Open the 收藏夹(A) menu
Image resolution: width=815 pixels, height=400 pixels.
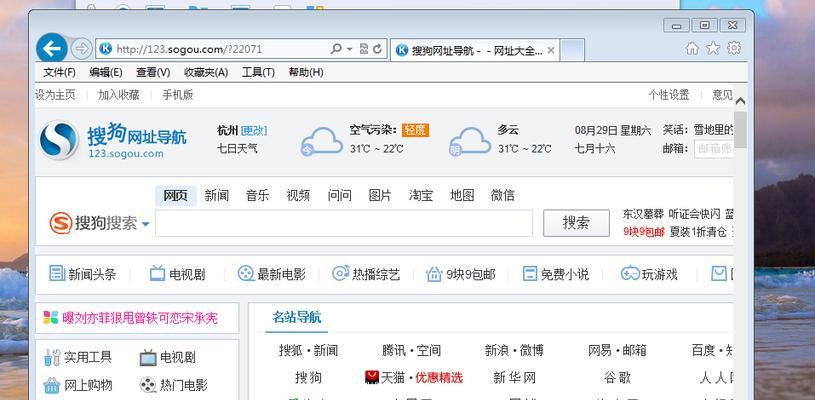tap(206, 72)
